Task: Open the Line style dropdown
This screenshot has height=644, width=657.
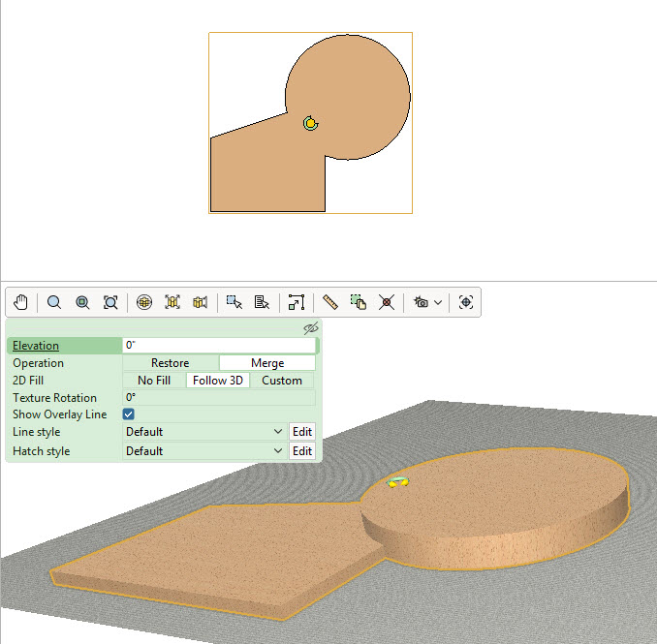Action: 203,432
